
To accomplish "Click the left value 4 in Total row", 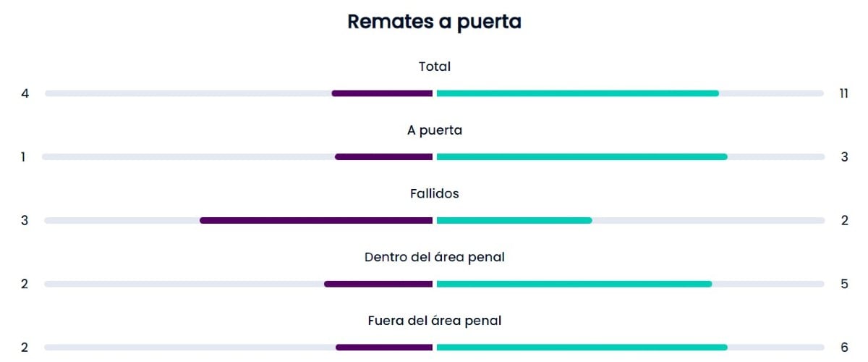I will point(25,93).
